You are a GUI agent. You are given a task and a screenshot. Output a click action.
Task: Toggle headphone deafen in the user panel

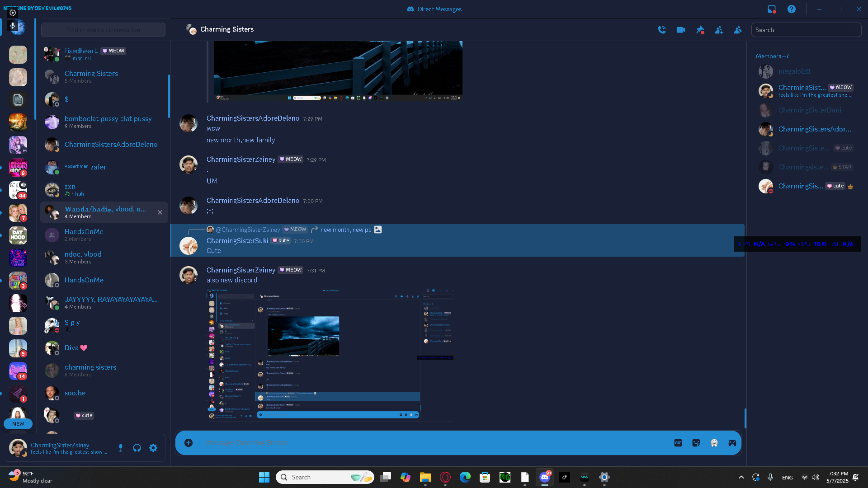(137, 448)
